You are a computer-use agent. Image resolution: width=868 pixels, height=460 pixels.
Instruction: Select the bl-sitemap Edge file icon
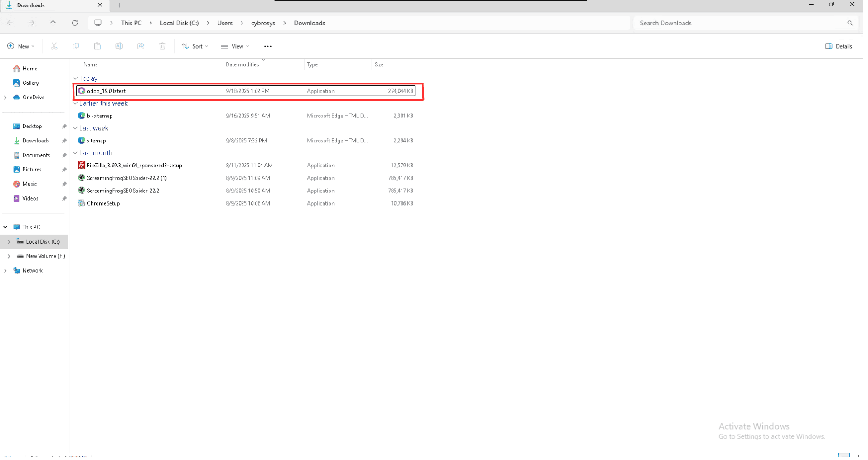(82, 116)
